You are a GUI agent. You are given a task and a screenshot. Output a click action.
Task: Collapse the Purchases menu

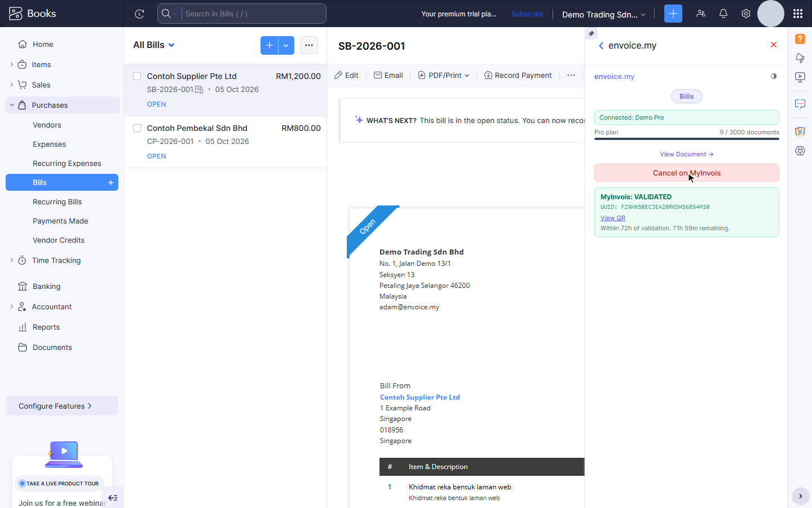(12, 105)
